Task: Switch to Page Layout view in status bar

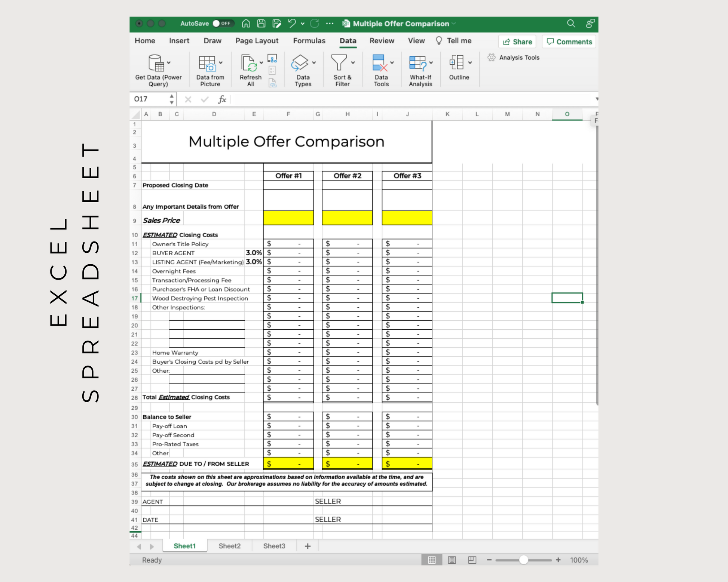Action: point(452,560)
